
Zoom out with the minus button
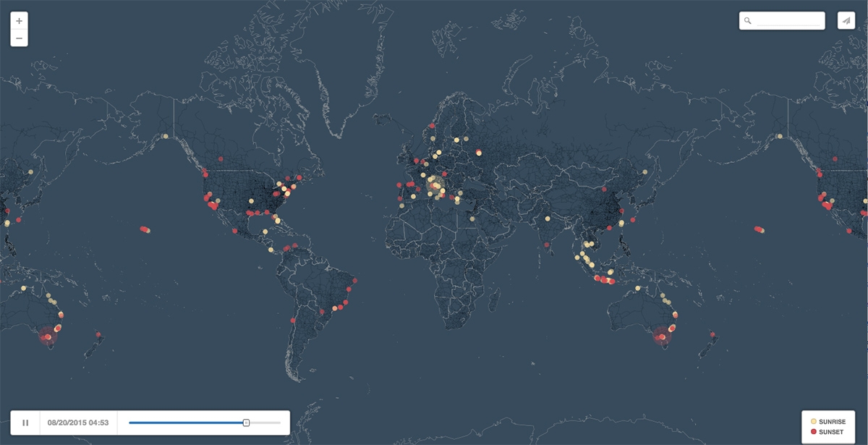click(x=19, y=38)
